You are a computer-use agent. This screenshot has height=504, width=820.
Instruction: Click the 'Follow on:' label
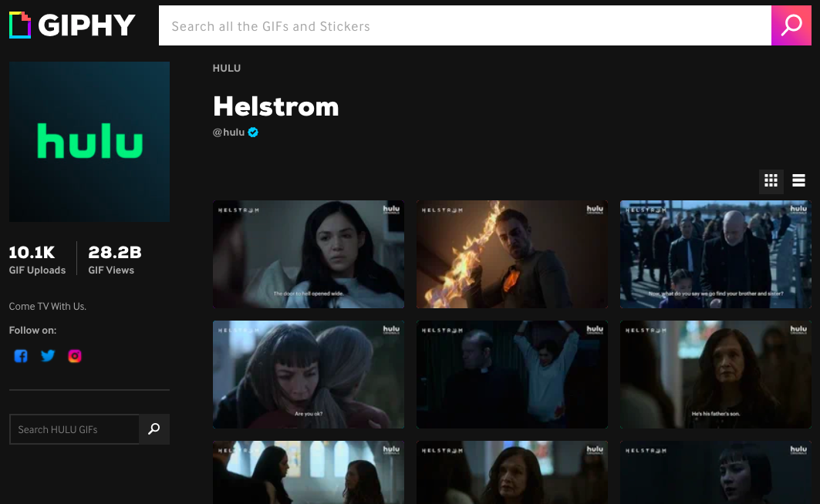point(32,330)
